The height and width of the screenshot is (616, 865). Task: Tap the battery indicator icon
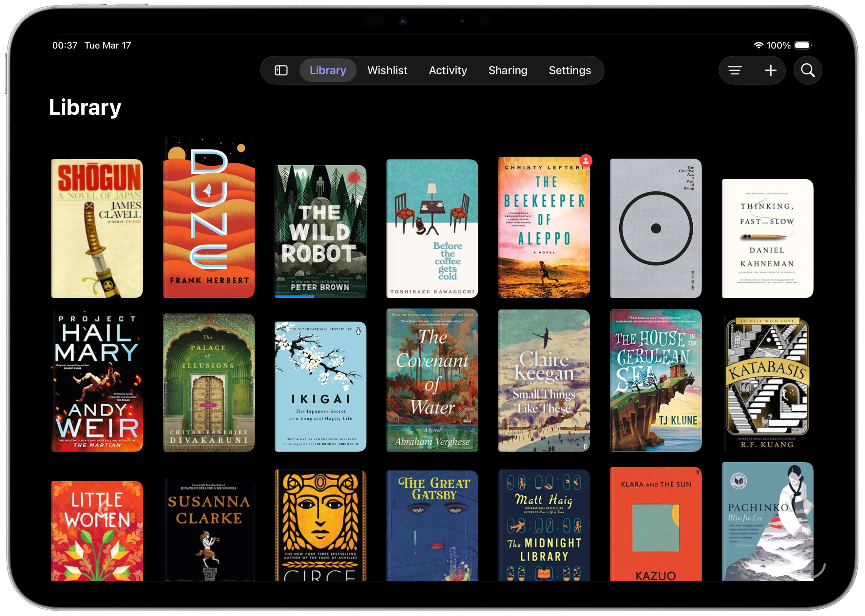pos(802,46)
